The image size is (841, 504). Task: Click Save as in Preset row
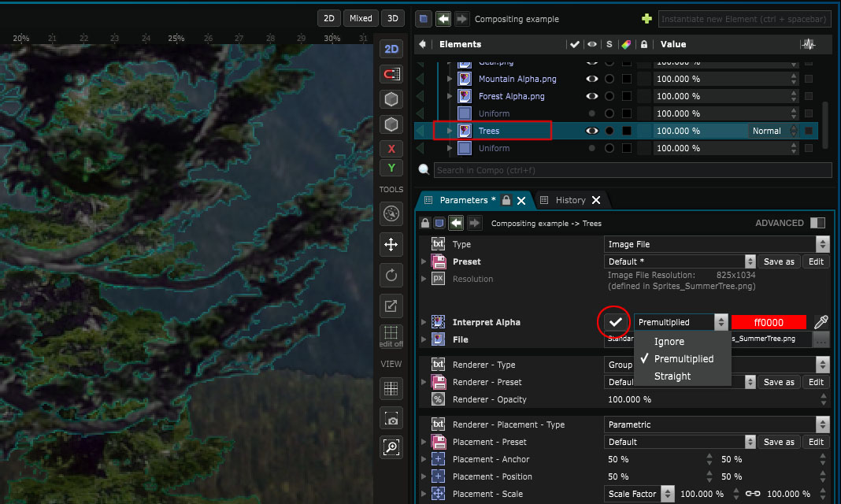tap(779, 261)
